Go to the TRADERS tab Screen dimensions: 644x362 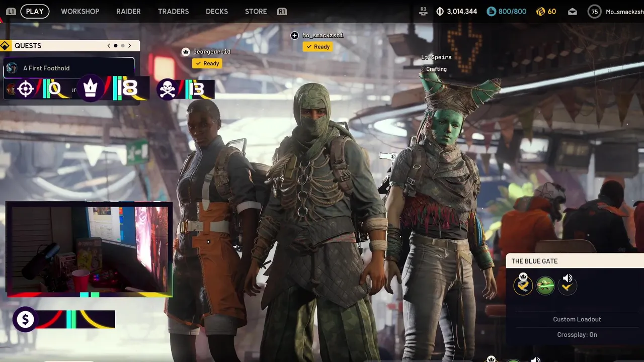(173, 11)
